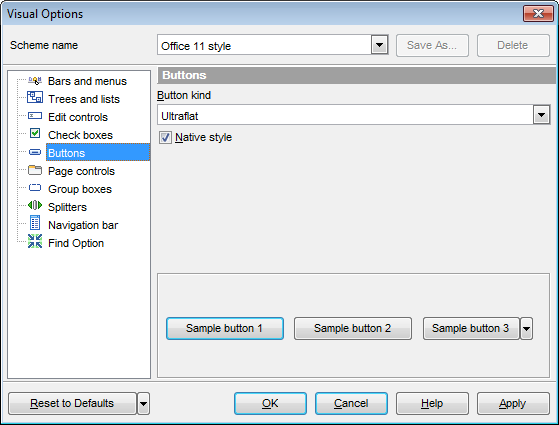Open Reset to Defaults dropdown arrow
This screenshot has height=425, width=559.
(x=143, y=404)
